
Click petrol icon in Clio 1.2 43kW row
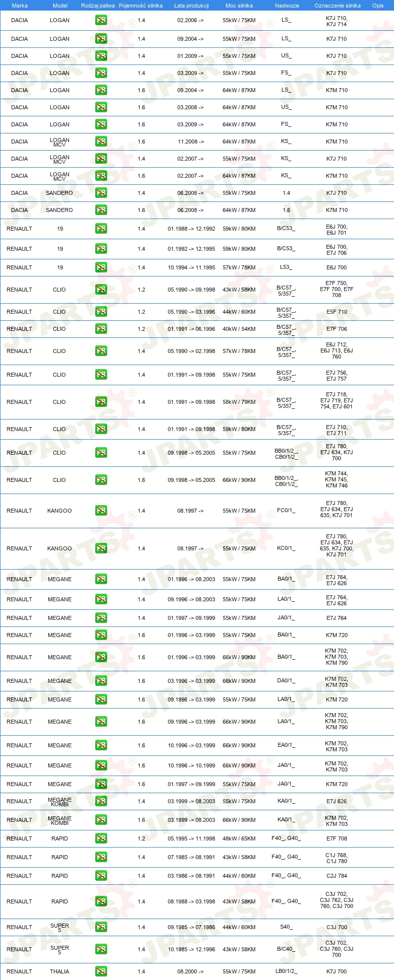101,290
